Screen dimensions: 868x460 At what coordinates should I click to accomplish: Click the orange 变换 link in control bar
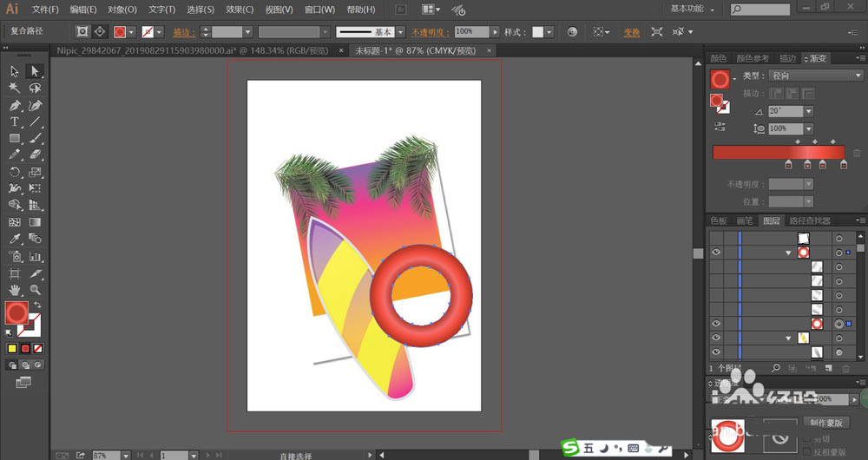click(x=632, y=32)
